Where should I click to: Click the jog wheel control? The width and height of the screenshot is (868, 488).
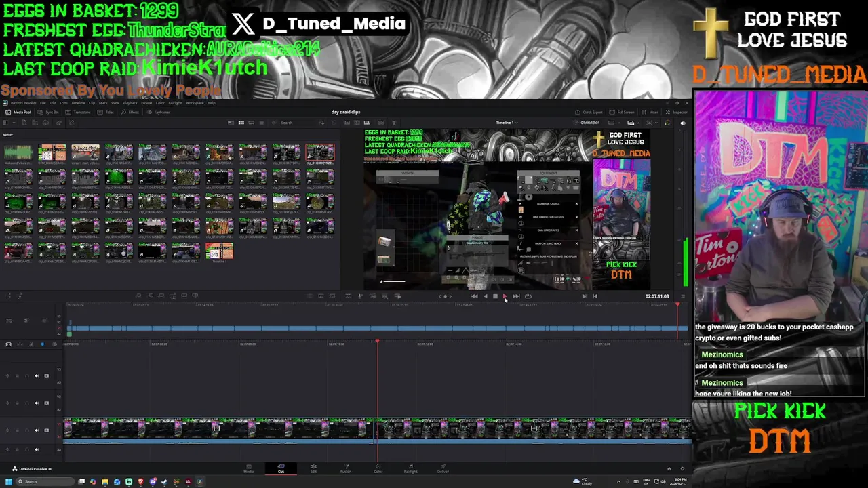(445, 296)
